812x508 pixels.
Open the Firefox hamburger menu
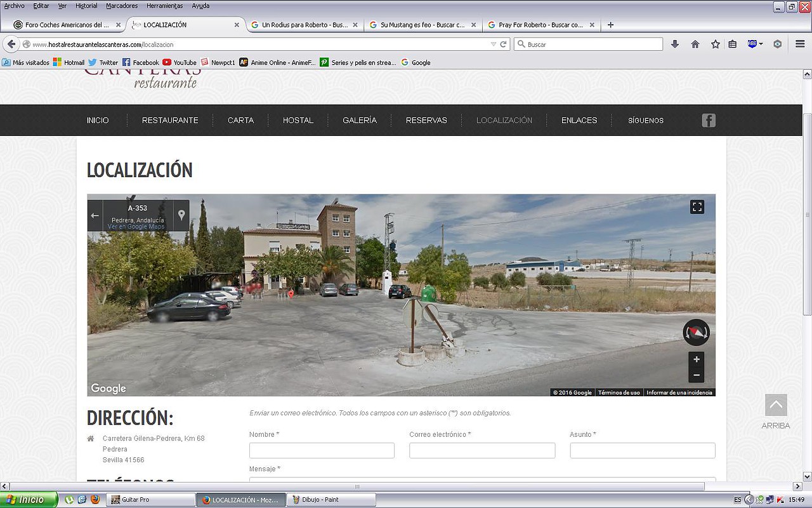click(x=800, y=44)
